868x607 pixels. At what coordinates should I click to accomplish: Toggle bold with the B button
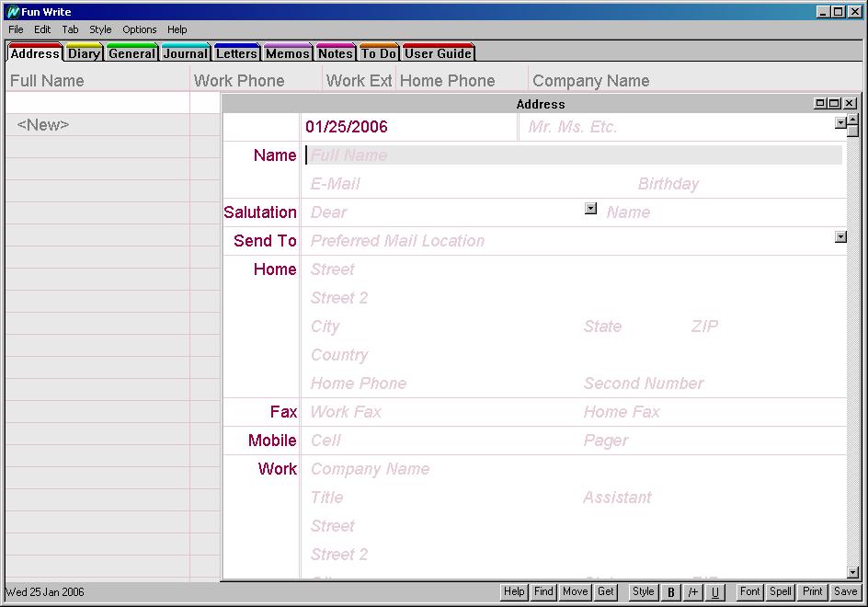pyautogui.click(x=671, y=592)
